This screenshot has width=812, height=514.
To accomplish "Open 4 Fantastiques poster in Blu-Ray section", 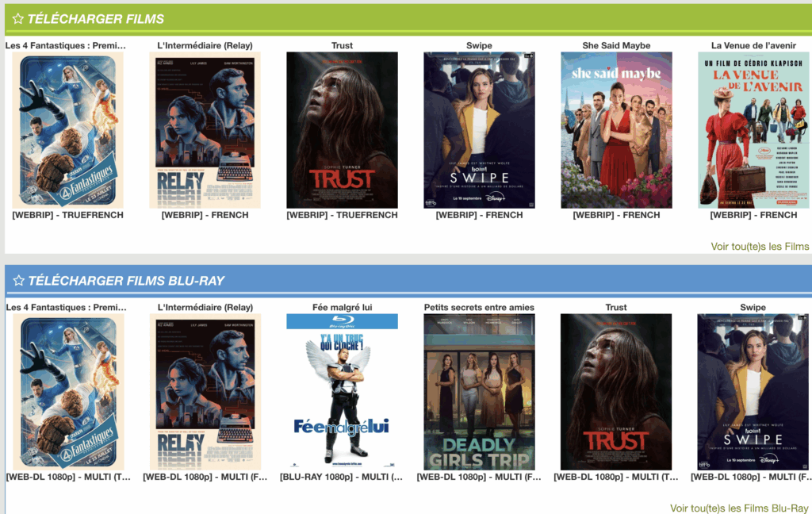I will click(x=68, y=392).
